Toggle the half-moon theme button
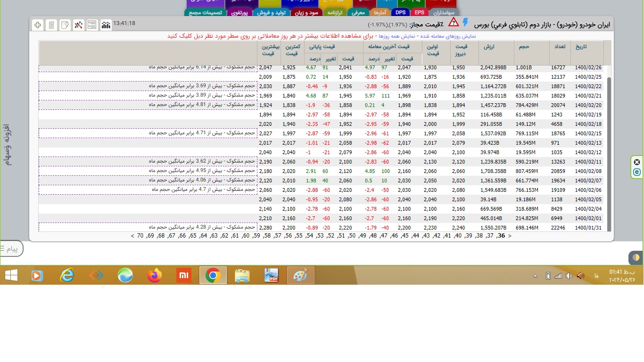The width and height of the screenshot is (644, 362). tap(636, 258)
